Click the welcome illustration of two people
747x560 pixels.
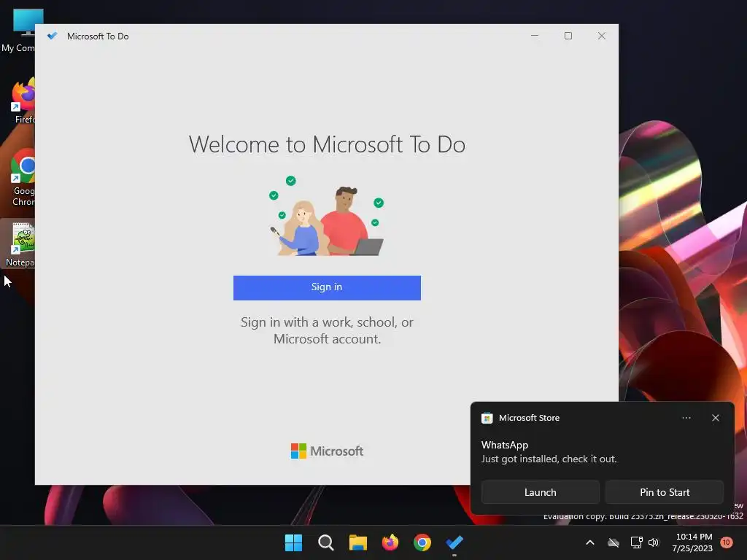pyautogui.click(x=327, y=216)
